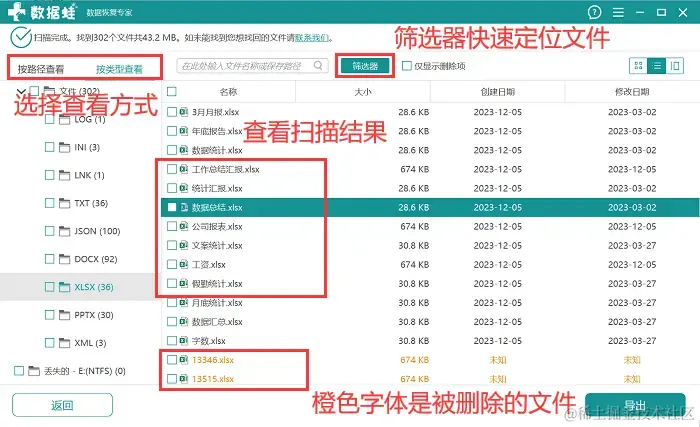Image resolution: width=700 pixels, height=427 pixels.
Task: Tick the select-all checkbox in header
Action: pyautogui.click(x=172, y=92)
